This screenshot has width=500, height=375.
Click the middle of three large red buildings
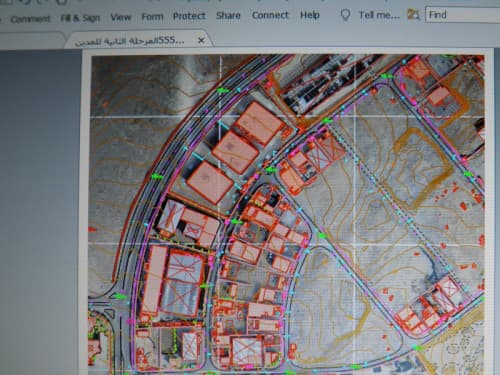pos(235,152)
